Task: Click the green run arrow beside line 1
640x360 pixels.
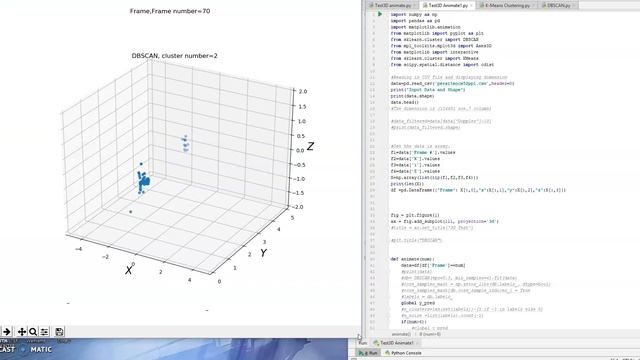Action: tap(380, 14)
